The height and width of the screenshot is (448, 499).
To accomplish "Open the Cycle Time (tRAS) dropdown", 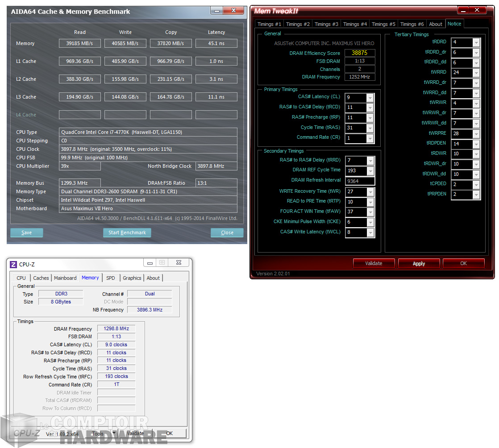I will [x=370, y=128].
